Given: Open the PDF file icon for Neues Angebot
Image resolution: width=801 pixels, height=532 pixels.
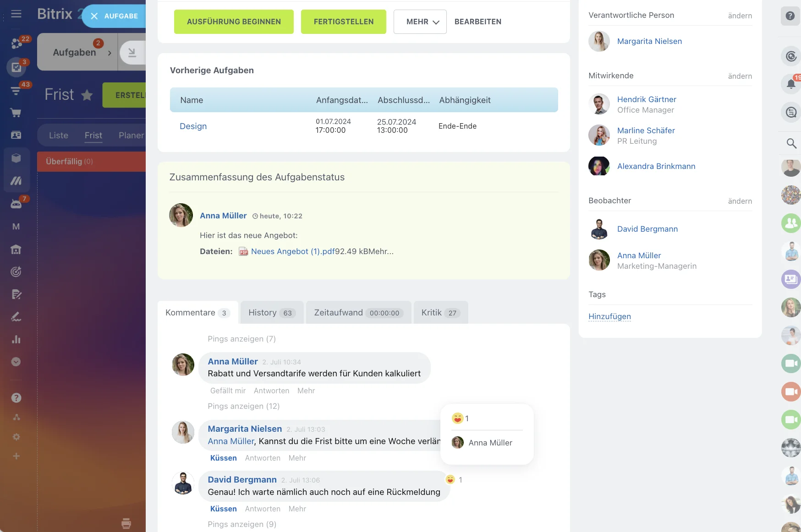Looking at the screenshot, I should click(x=243, y=252).
